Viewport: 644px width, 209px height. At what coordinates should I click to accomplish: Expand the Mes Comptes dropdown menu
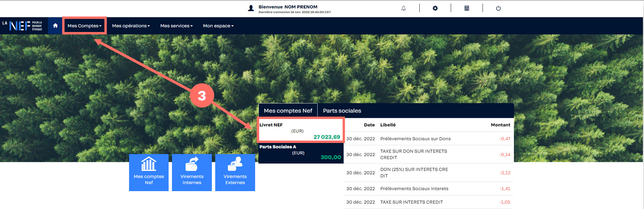[84, 26]
